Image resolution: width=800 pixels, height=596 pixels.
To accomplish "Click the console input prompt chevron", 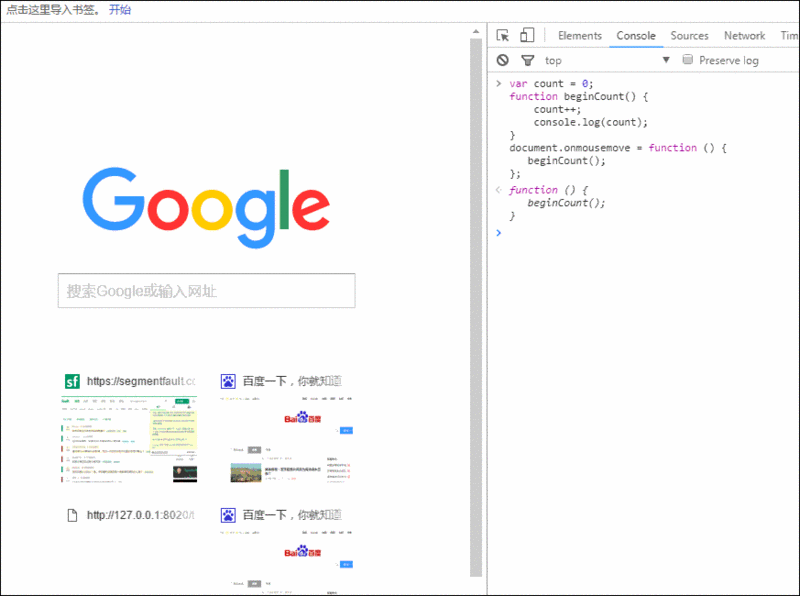I will point(498,233).
